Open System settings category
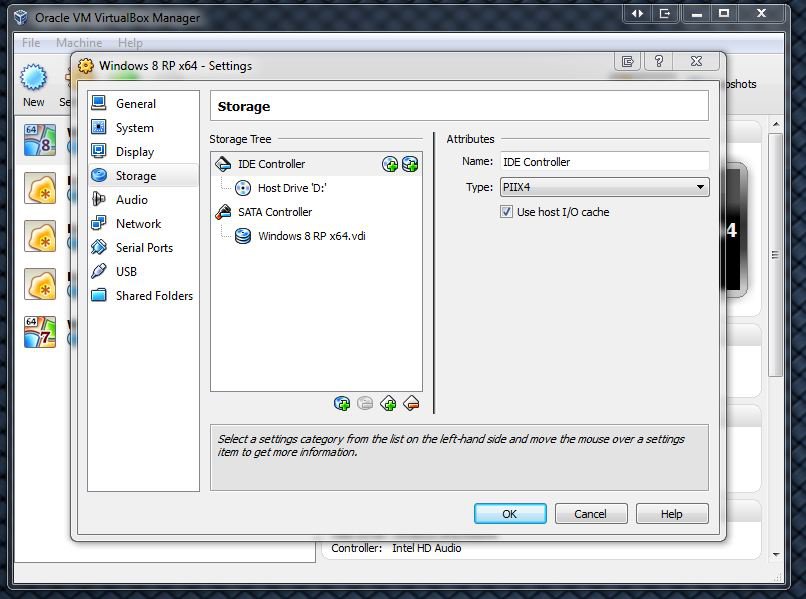This screenshot has width=806, height=599. point(143,128)
